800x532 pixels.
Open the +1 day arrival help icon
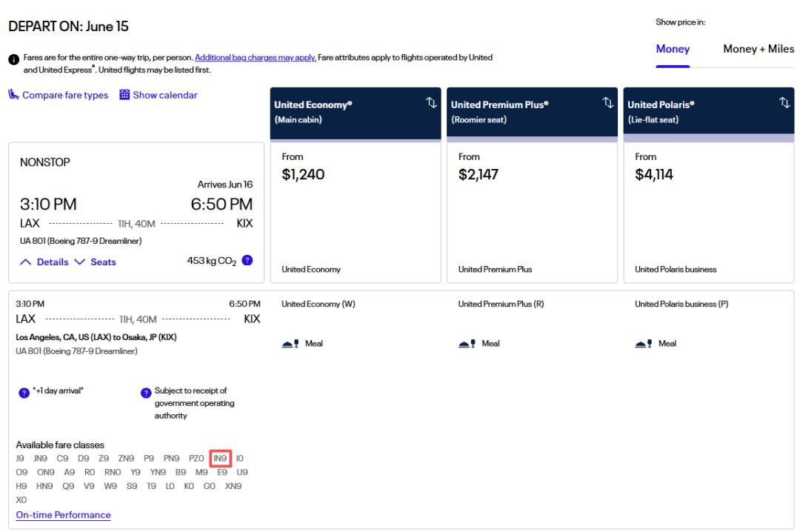click(24, 393)
